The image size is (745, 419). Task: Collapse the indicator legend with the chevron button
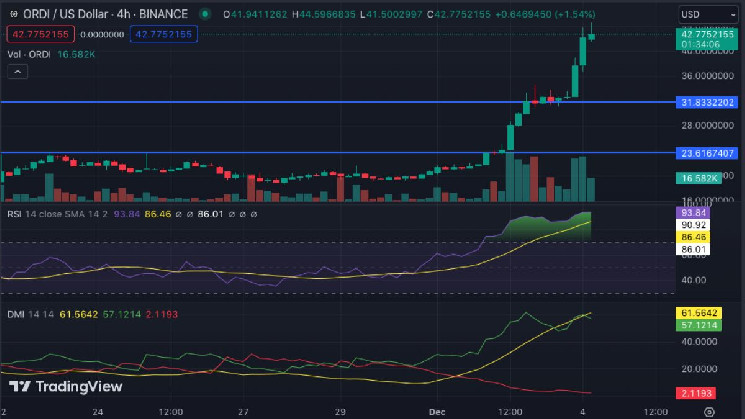(x=17, y=72)
